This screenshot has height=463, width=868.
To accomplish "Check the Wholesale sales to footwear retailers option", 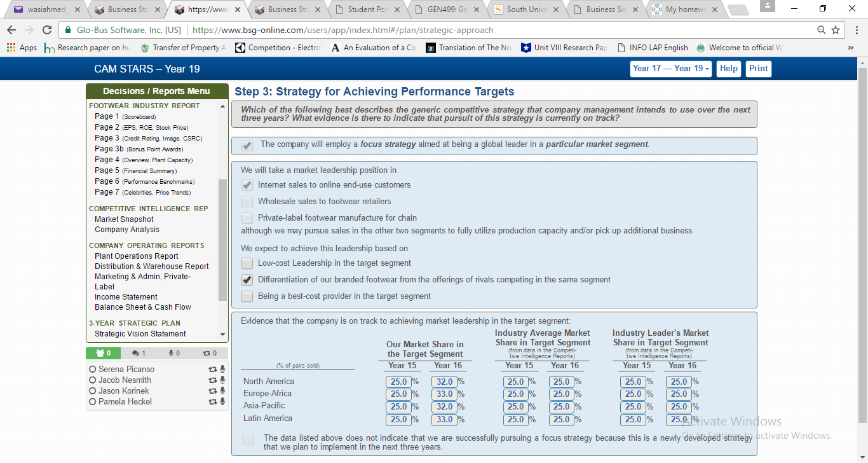I will (x=247, y=202).
